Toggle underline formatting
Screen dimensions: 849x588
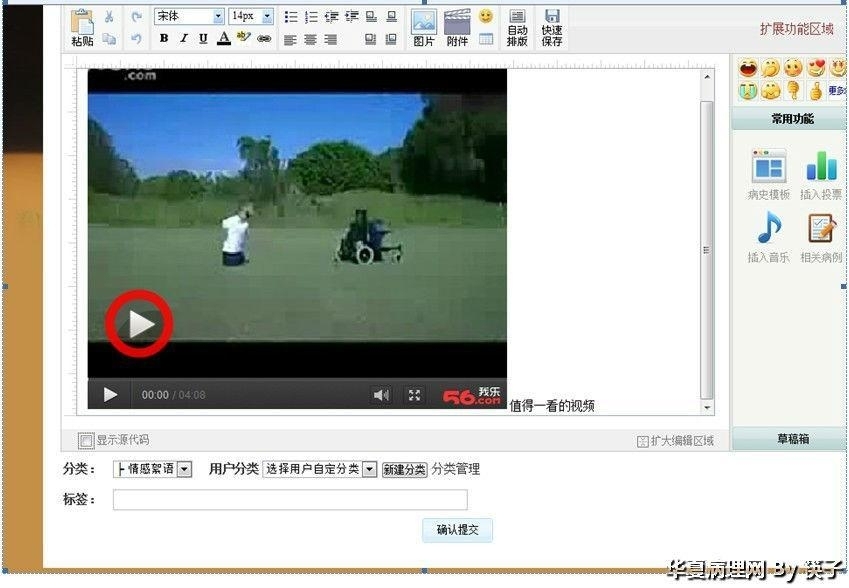coord(203,38)
